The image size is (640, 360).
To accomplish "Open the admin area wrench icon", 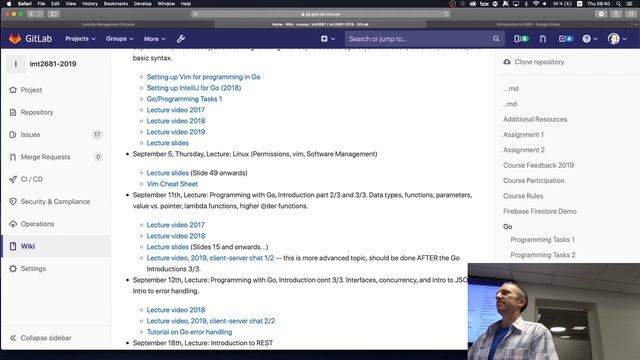I will point(181,39).
